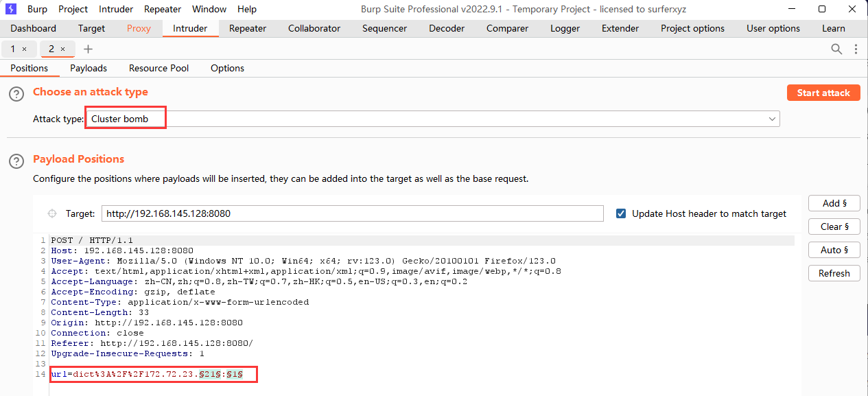The width and height of the screenshot is (868, 396).
Task: Switch to the Collaborator tab
Action: pos(314,28)
